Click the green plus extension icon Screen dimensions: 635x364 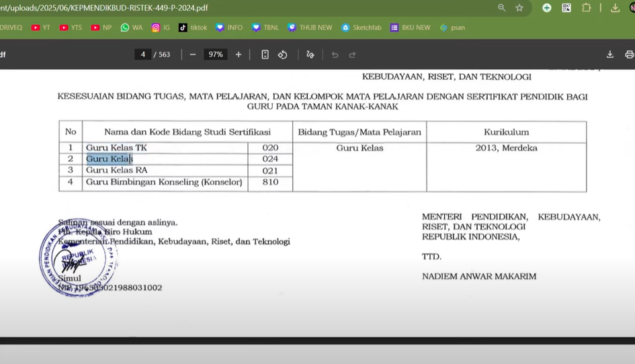(x=547, y=7)
